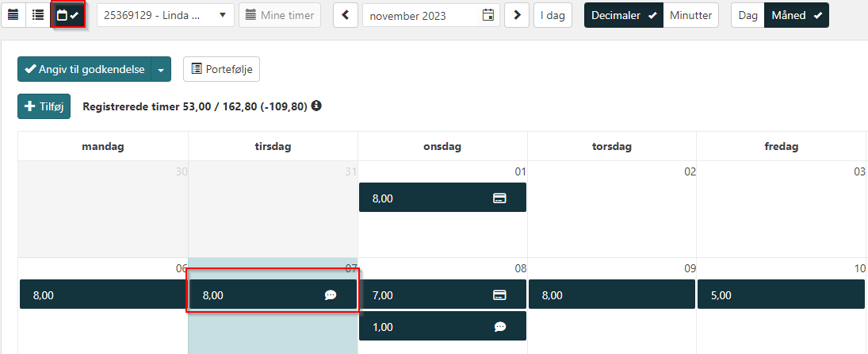Screen dimensions: 868x354
Task: Click the Tilføj button
Action: [x=44, y=106]
